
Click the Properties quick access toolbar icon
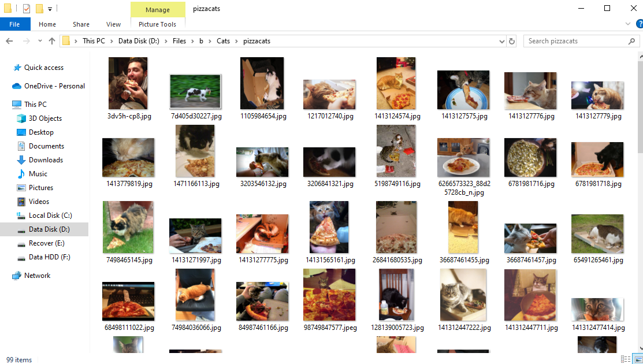[26, 8]
